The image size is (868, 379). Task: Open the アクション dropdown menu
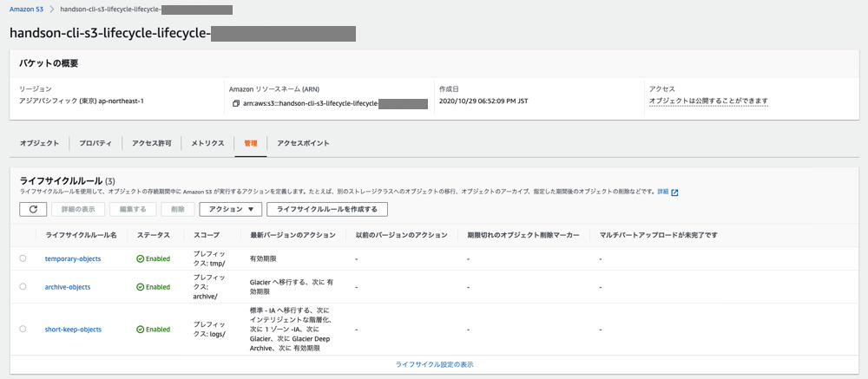[x=230, y=209]
